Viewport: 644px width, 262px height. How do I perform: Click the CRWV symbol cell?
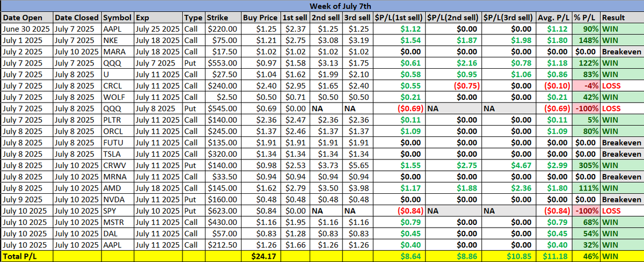(118, 165)
